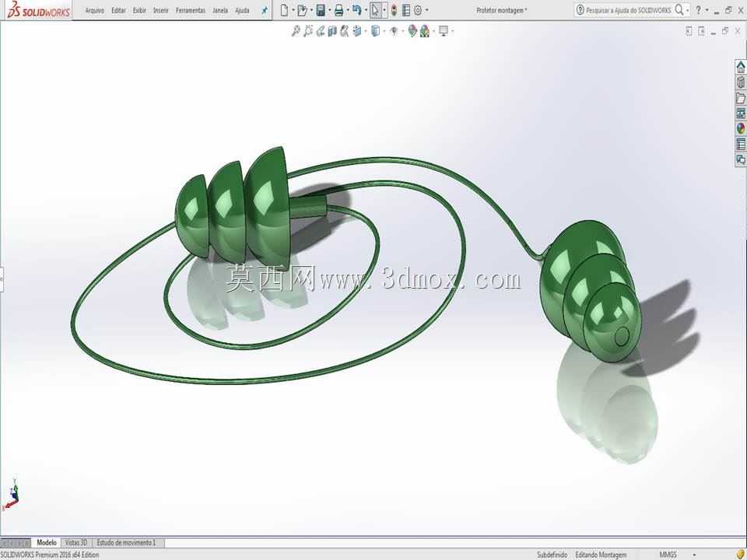Save the assembly with the Save icon
Image resolution: width=747 pixels, height=560 pixels.
321,10
